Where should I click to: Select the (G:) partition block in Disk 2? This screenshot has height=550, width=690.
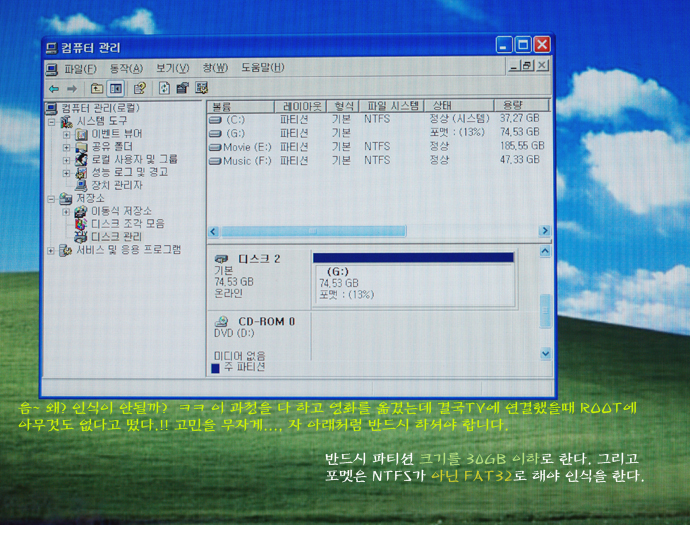[413, 282]
